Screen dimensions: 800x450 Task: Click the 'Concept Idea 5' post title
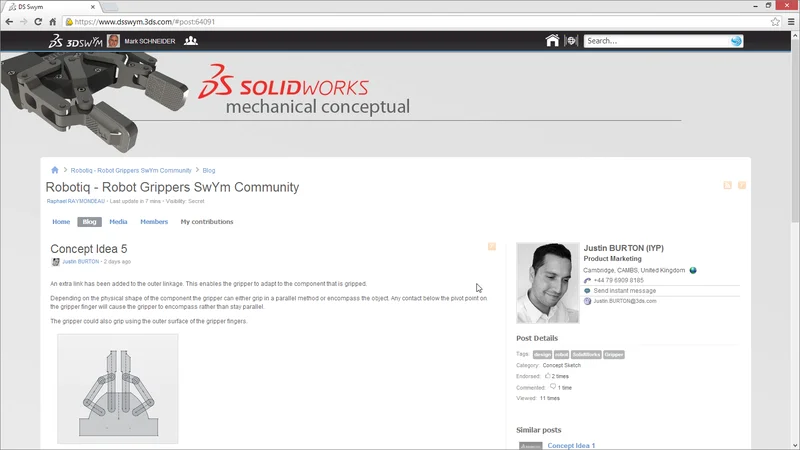[89, 249]
